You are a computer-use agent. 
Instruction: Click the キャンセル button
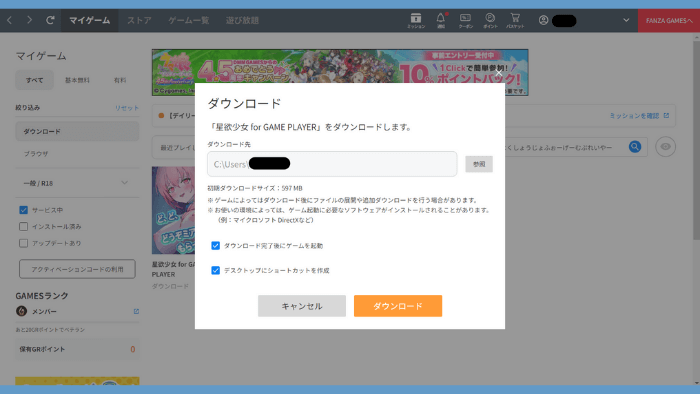302,306
